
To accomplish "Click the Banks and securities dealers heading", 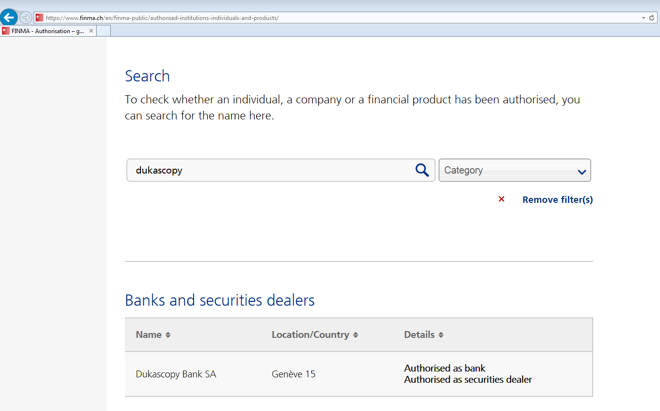I will (x=220, y=300).
